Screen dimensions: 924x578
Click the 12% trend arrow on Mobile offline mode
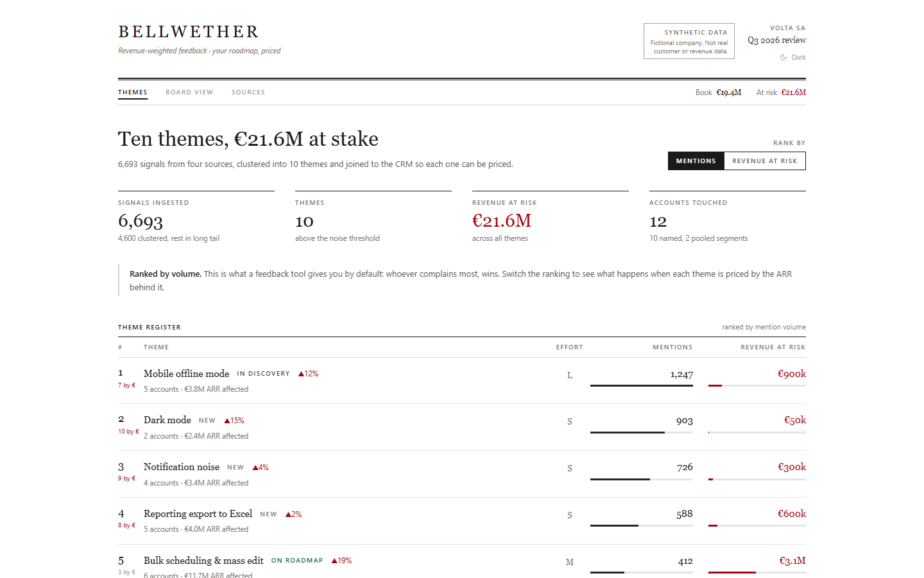pos(301,374)
